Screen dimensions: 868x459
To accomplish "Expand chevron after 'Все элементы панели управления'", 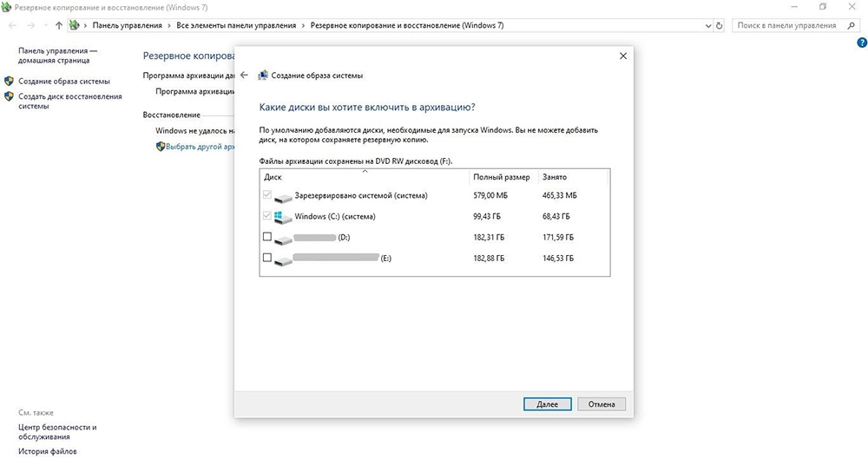I will tap(304, 26).
